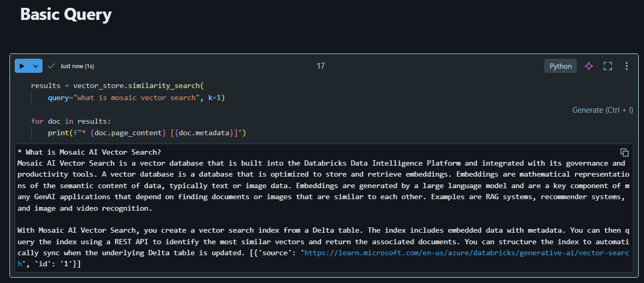Run the cell with the play button
644x283 pixels.
[22, 66]
